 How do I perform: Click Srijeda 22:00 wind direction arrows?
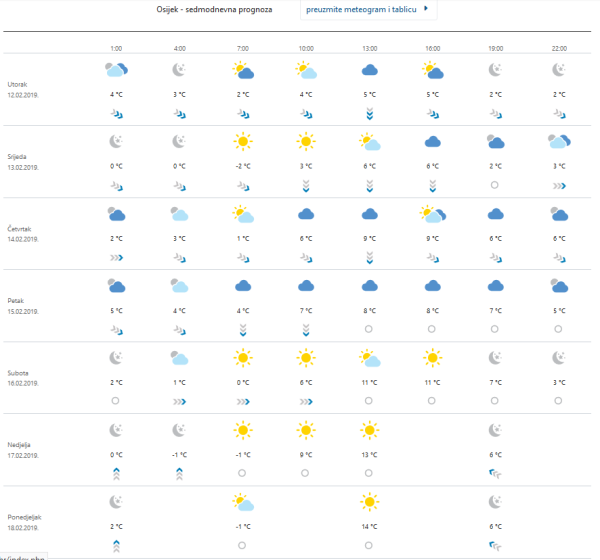click(x=559, y=185)
